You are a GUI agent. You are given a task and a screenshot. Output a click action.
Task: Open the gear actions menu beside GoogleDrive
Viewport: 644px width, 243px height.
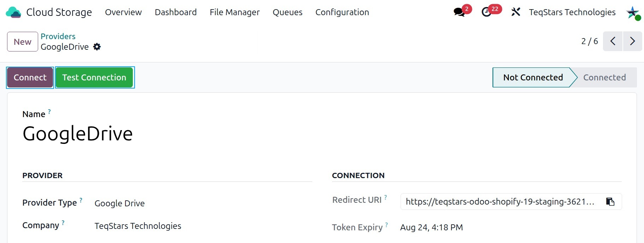pyautogui.click(x=97, y=47)
